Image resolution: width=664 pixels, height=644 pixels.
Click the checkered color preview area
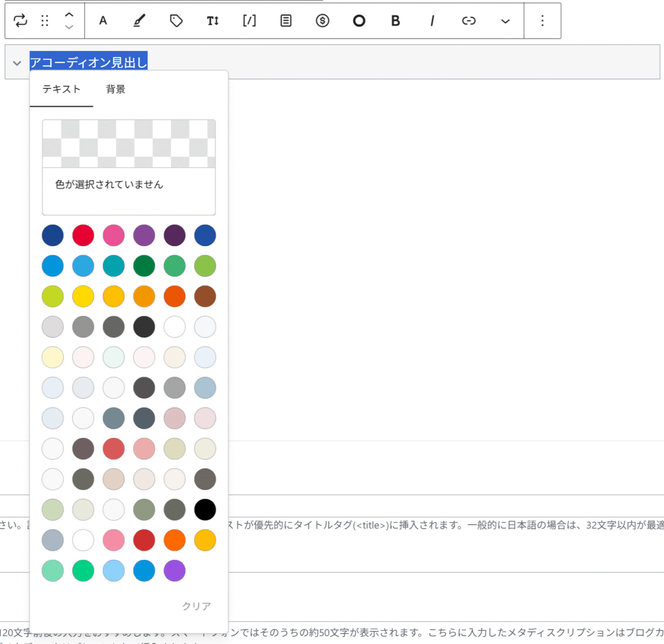point(129,144)
